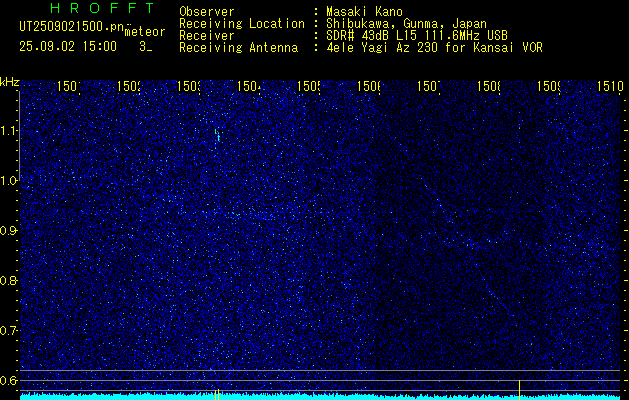Select receiver value SDR# 43dB L15 111.6MHz USB
Screen dimensions: 629x400
pos(417,36)
